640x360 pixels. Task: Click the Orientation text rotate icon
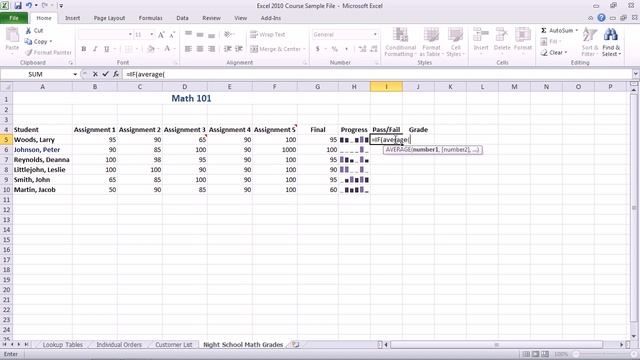[229, 34]
